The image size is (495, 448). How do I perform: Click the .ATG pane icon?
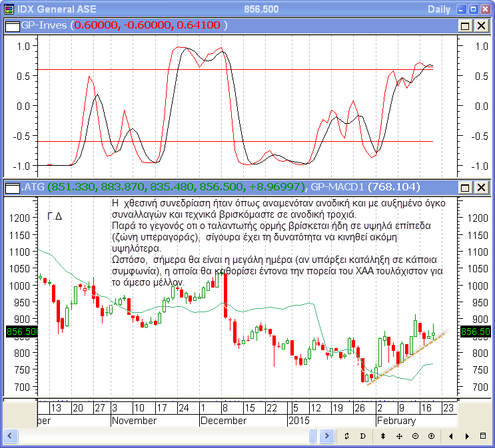point(13,188)
